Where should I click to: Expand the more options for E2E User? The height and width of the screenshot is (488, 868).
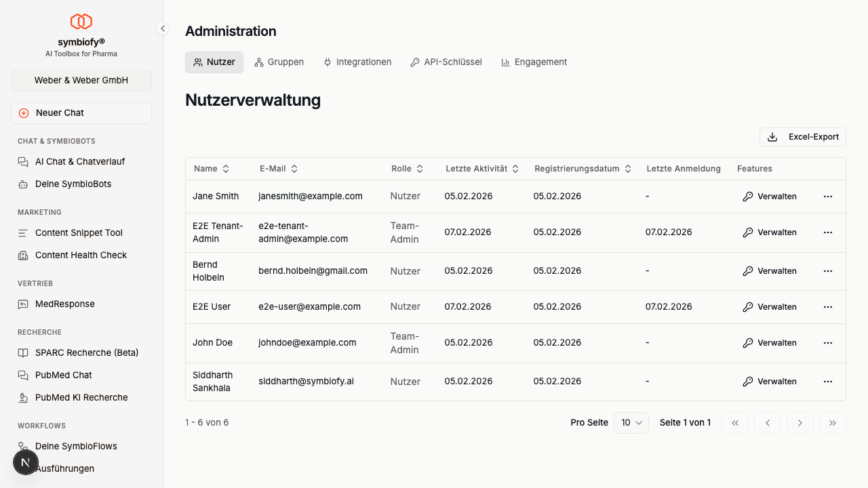coord(828,306)
